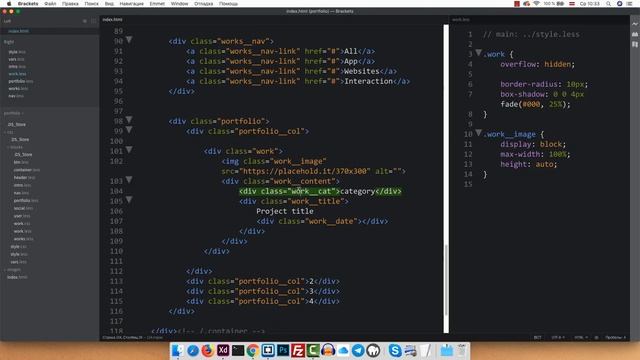Open the Файл menu
Image resolution: width=640 pixels, height=360 pixels.
tap(50, 4)
